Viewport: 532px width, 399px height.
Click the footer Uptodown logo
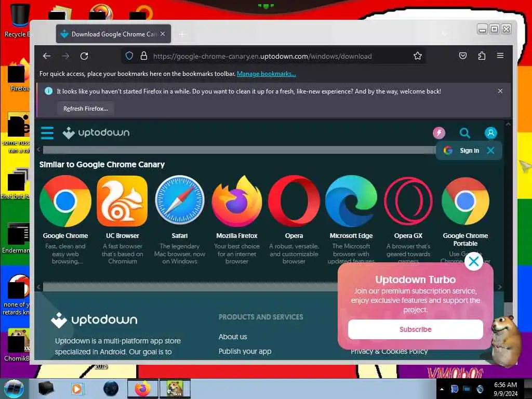tap(94, 320)
